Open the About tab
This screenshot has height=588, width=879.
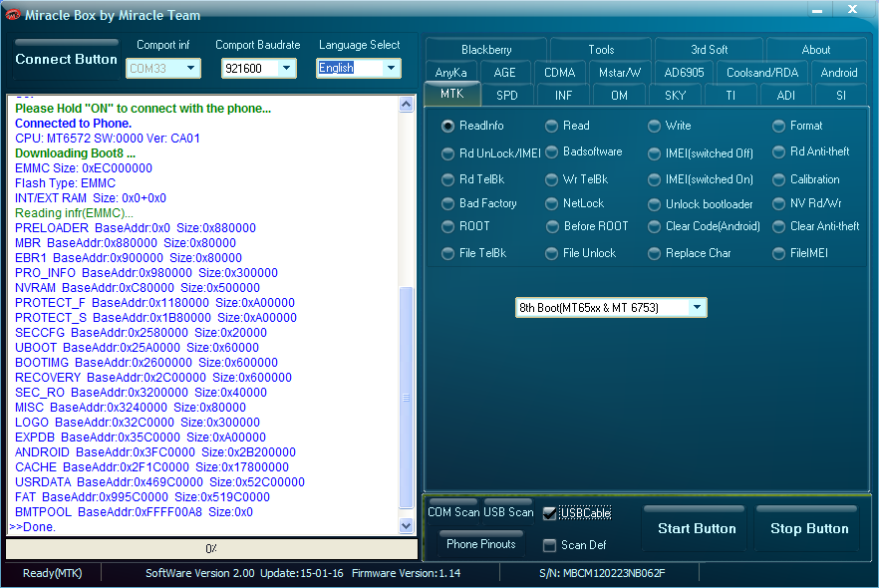pos(815,49)
